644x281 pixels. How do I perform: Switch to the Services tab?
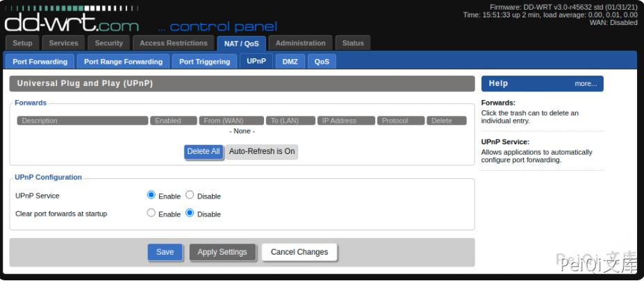coord(64,43)
